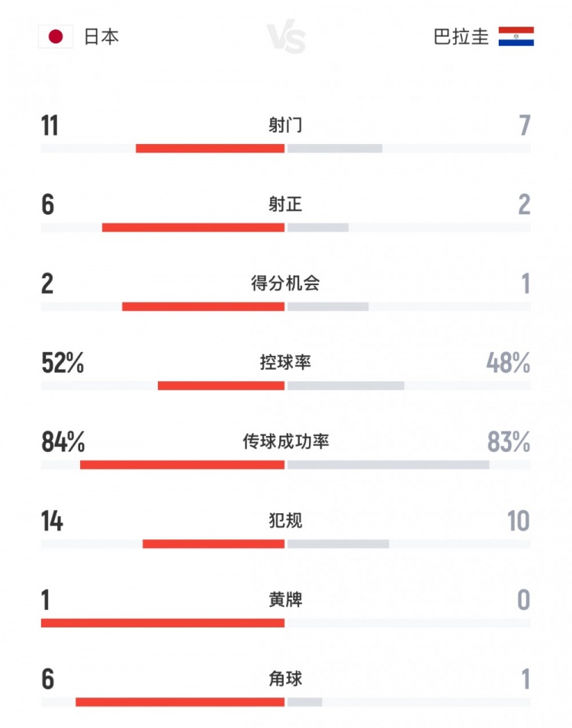Click the 射正 stat label
Viewport: 572px width, 728px height.
point(285,204)
